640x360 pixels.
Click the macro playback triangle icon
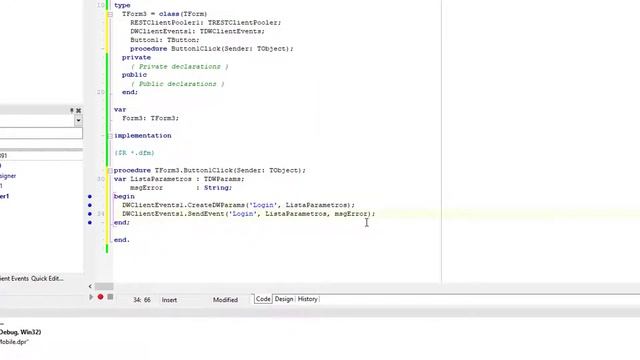tap(91, 297)
